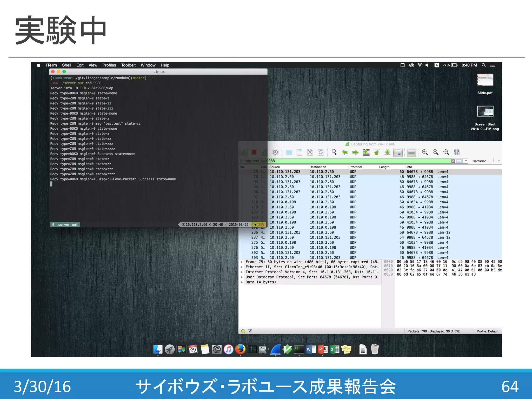Viewport: 532px width, 399px height.
Task: Open display filter history dropdown
Action: tap(466, 161)
